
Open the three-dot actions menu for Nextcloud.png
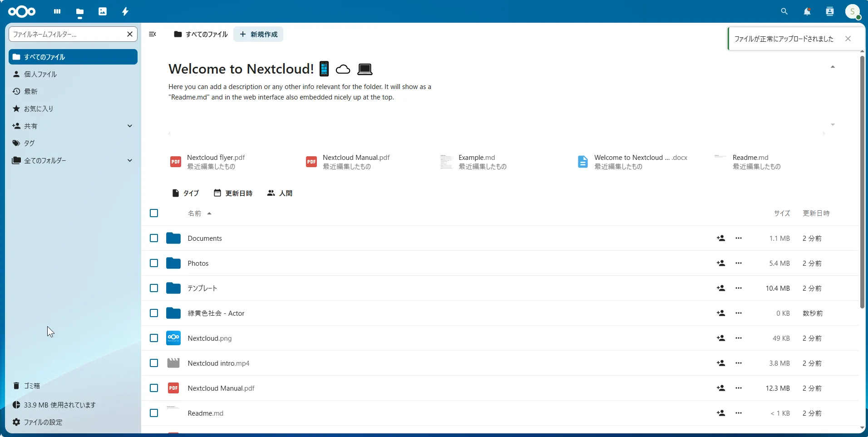click(739, 338)
